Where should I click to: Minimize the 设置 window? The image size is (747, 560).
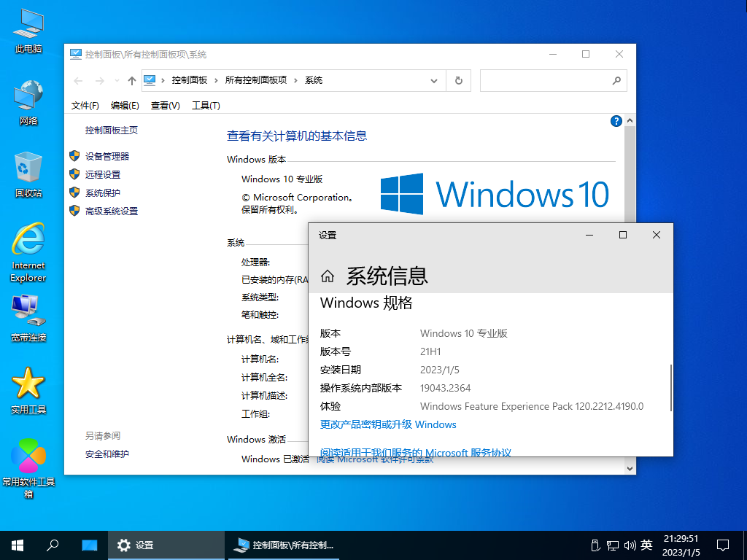click(589, 235)
